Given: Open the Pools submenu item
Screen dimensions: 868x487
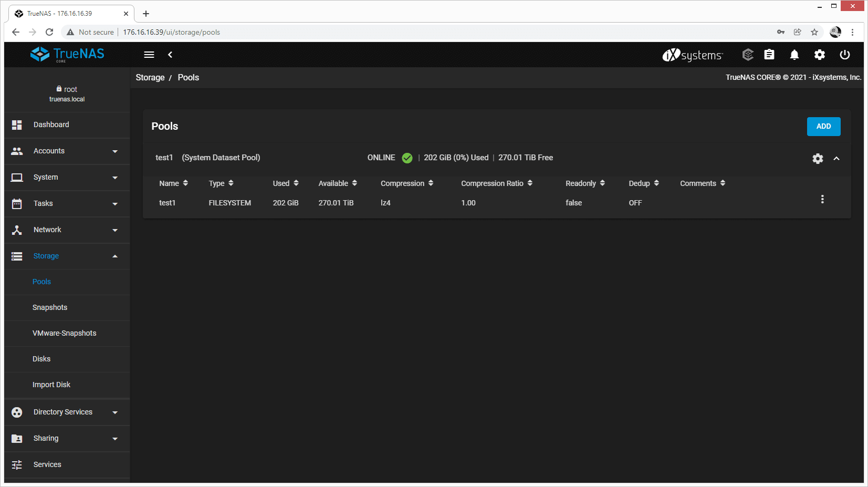Looking at the screenshot, I should (67, 282).
